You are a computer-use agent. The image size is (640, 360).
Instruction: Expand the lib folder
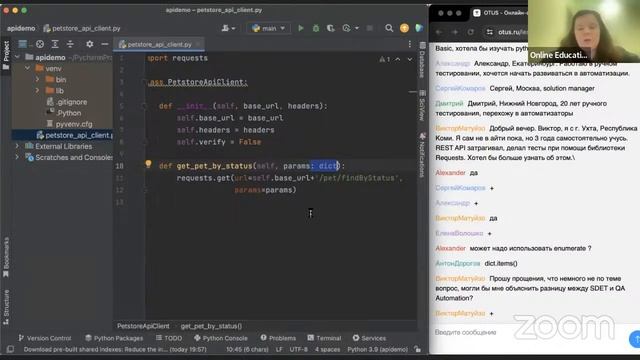[38, 90]
